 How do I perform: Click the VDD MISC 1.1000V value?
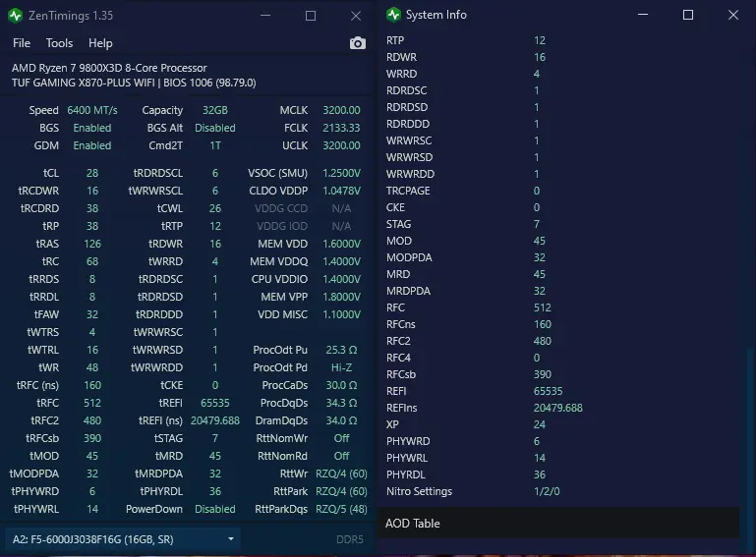tap(341, 314)
